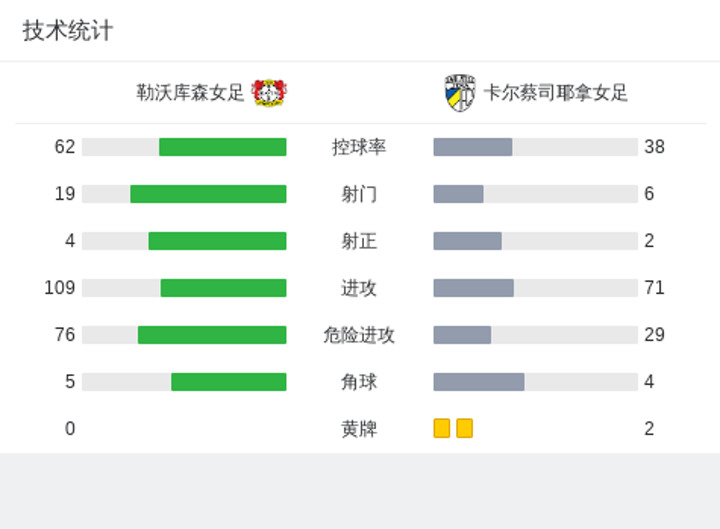Click the gray possession bar showing 38
Viewport: 720px width, 529px height.
pyautogui.click(x=473, y=147)
